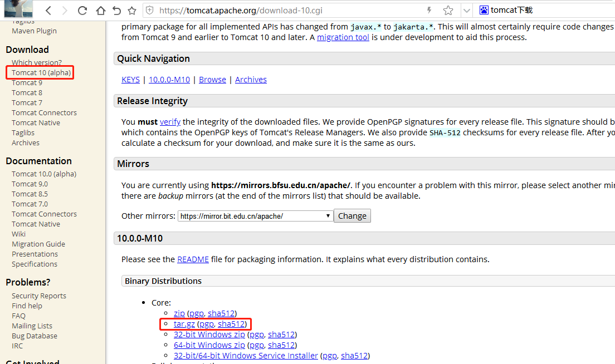Select Tomcat 10 (alpha) download page
Screen dimensions: 615x364
click(x=41, y=72)
